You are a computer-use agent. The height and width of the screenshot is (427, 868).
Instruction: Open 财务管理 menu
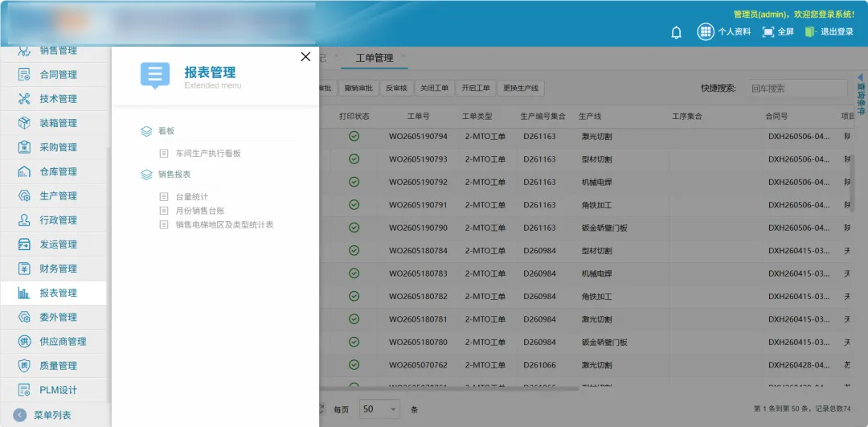pos(58,269)
